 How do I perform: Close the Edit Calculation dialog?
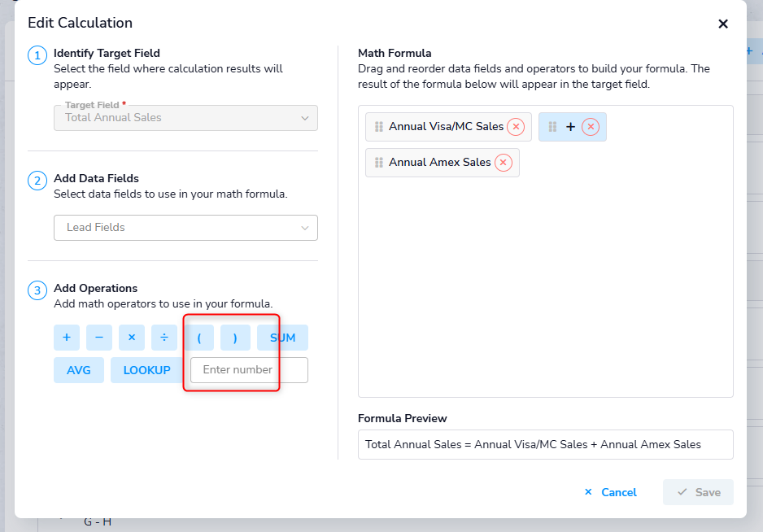tap(722, 24)
